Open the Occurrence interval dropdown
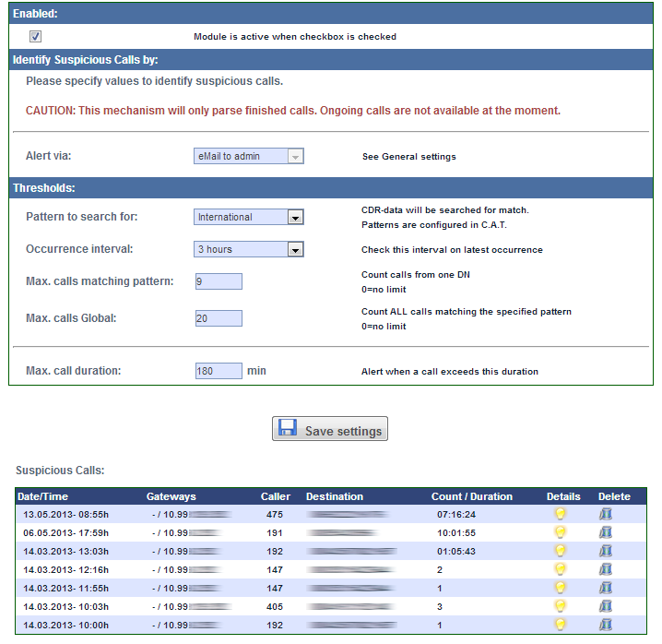The width and height of the screenshot is (662, 644). [x=249, y=249]
